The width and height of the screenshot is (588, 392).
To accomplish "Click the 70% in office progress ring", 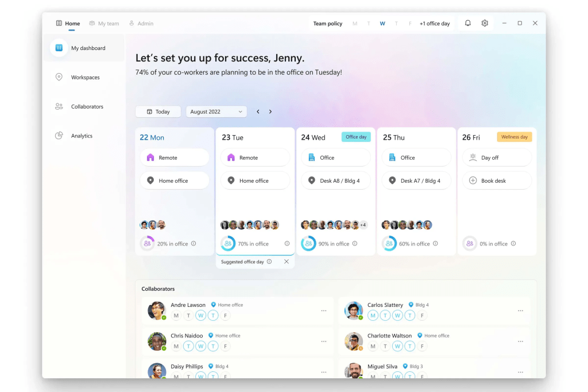I will [228, 244].
